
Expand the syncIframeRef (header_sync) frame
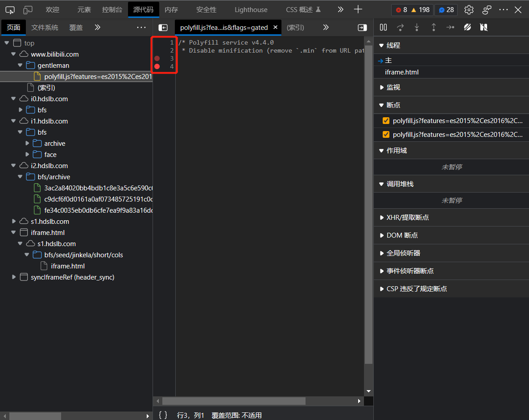pyautogui.click(x=13, y=277)
